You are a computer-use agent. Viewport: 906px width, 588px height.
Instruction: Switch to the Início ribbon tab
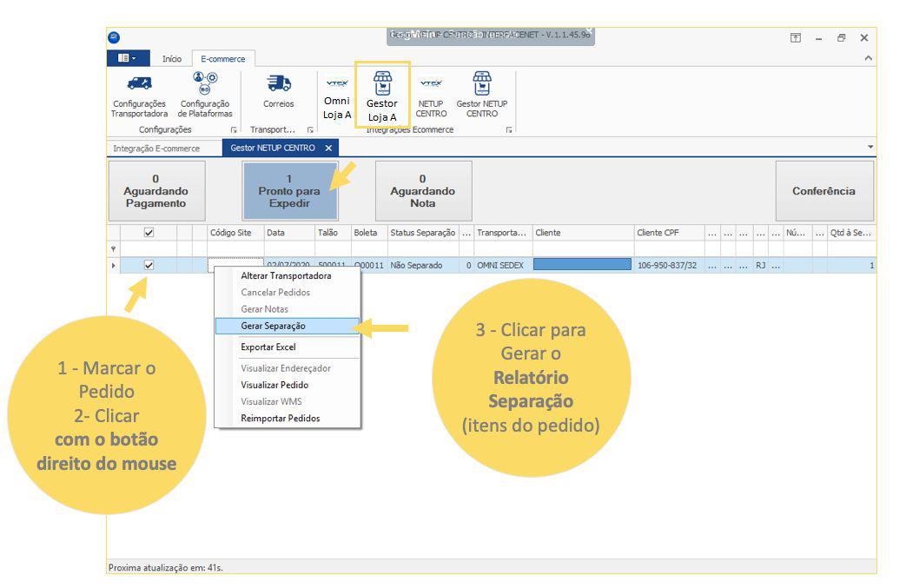[172, 59]
